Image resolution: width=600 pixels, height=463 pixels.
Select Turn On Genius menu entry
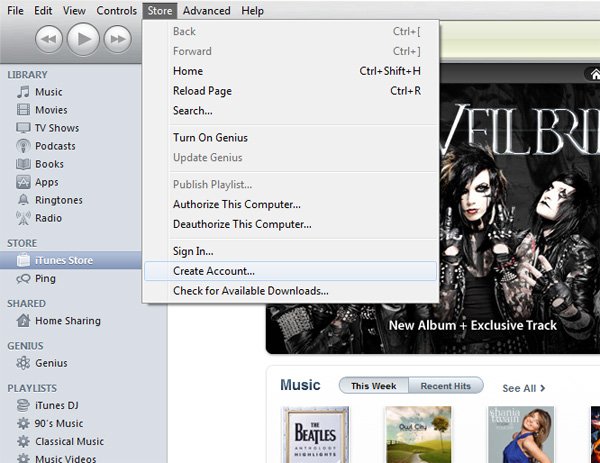(x=290, y=138)
